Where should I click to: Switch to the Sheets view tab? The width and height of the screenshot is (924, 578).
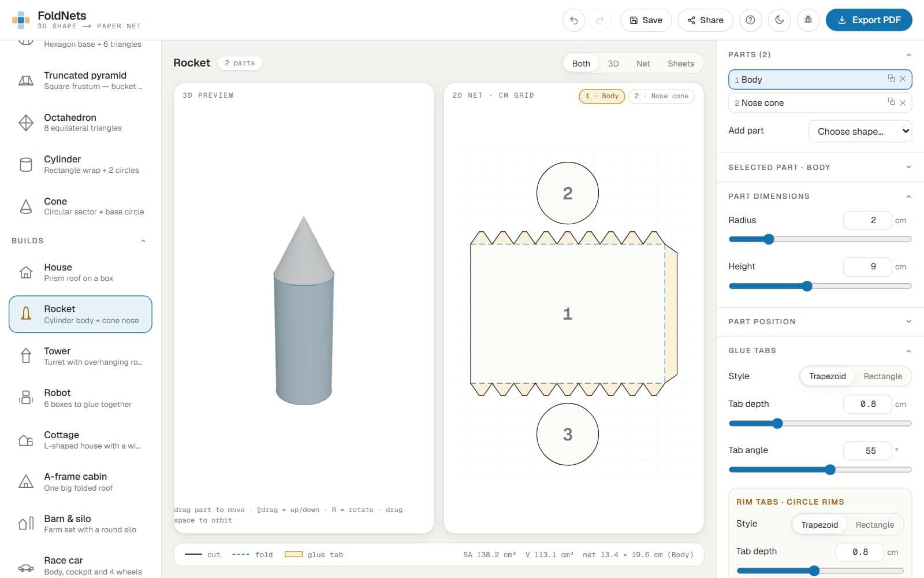[x=681, y=64]
